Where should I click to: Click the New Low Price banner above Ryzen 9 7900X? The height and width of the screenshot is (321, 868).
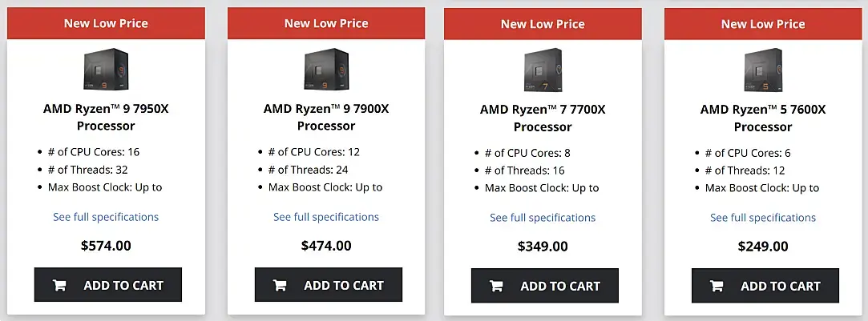(326, 23)
